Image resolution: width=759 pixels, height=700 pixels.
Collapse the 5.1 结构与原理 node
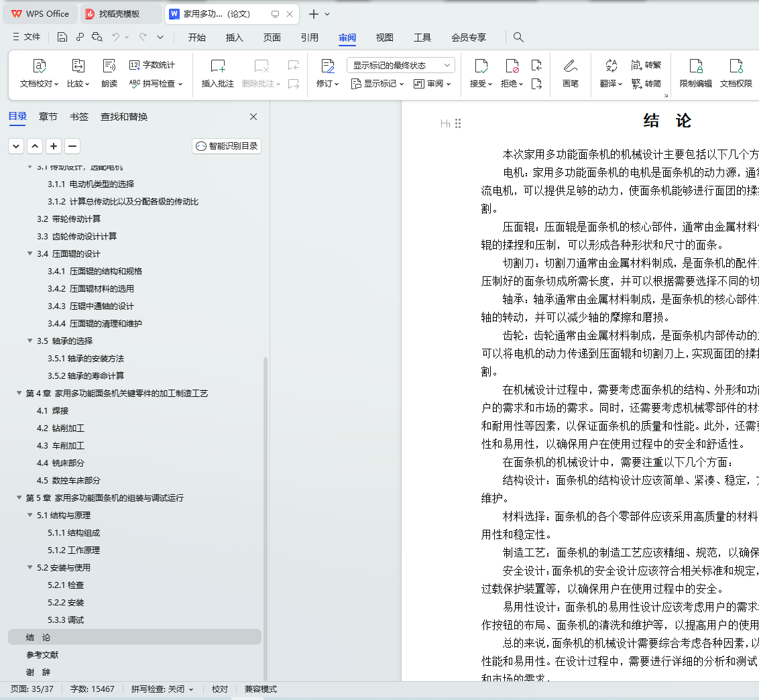point(30,515)
